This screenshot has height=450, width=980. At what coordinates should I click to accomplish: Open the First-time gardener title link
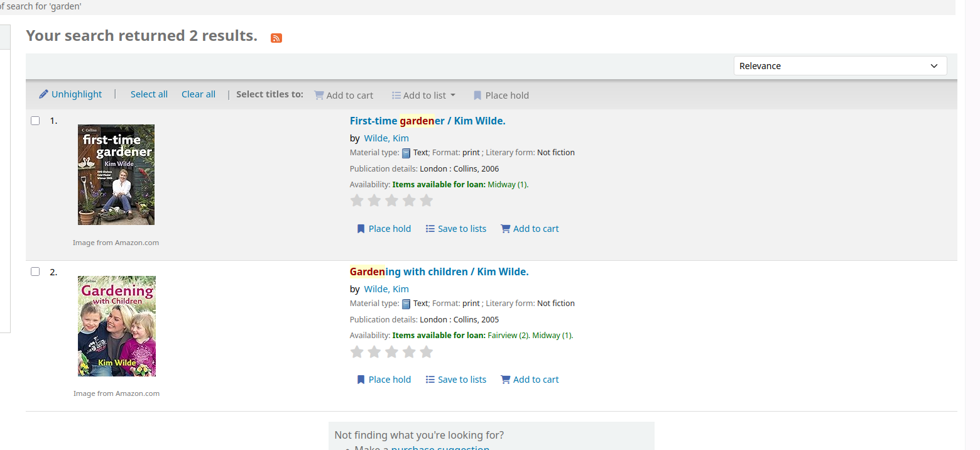(x=427, y=121)
